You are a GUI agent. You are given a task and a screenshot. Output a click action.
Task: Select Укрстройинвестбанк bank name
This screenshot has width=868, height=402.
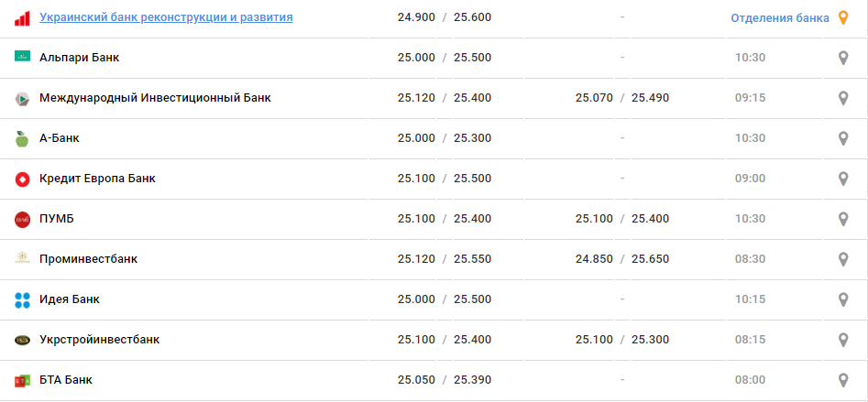[x=100, y=340]
